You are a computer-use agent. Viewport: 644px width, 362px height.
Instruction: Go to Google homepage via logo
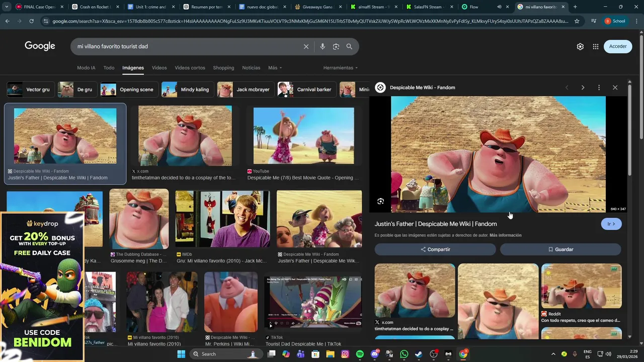tap(40, 46)
